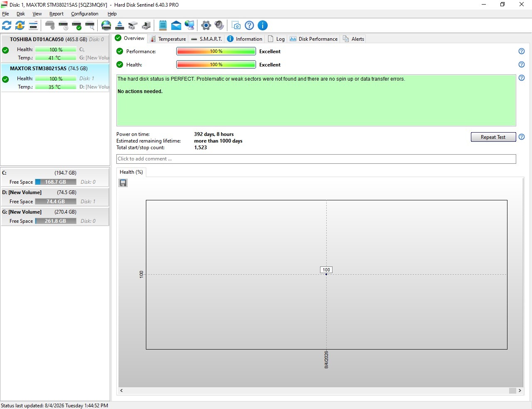Click the speaker sound toolbar icon

[219, 25]
